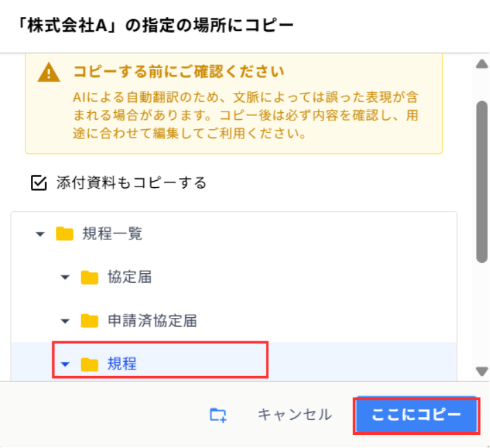Create a new folder with the folder-plus icon

218,414
